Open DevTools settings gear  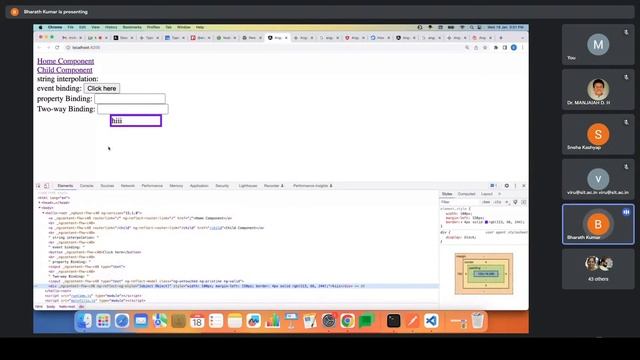pos(507,186)
